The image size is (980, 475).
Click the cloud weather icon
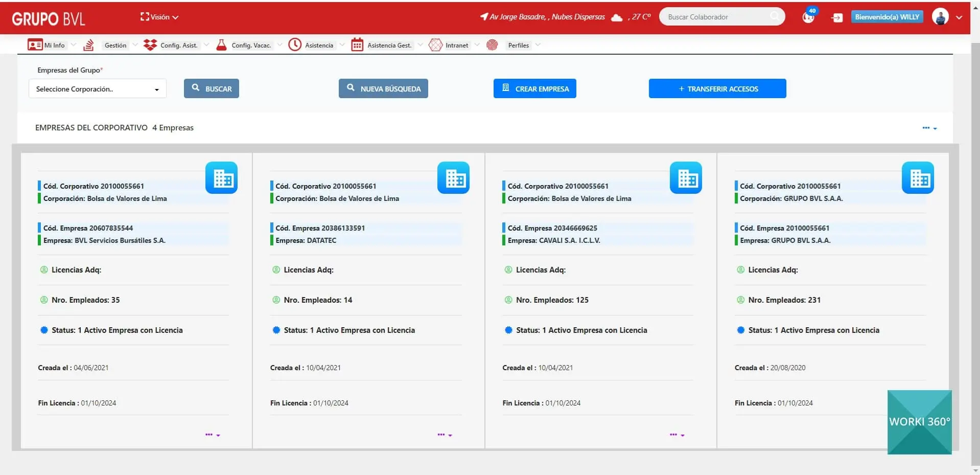click(x=617, y=17)
